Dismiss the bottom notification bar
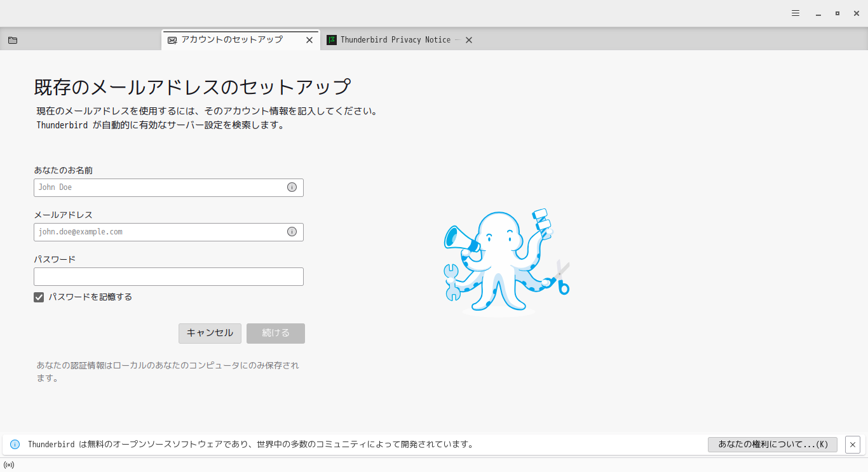Viewport: 868px width, 472px height. 853,444
